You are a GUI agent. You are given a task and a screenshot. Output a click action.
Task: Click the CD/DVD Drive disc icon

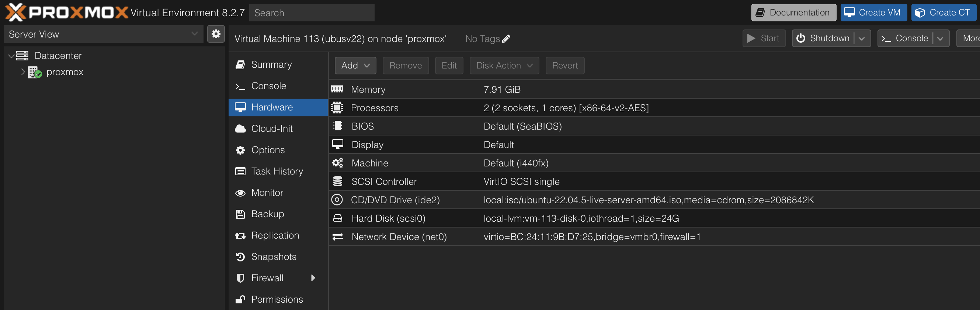point(337,200)
